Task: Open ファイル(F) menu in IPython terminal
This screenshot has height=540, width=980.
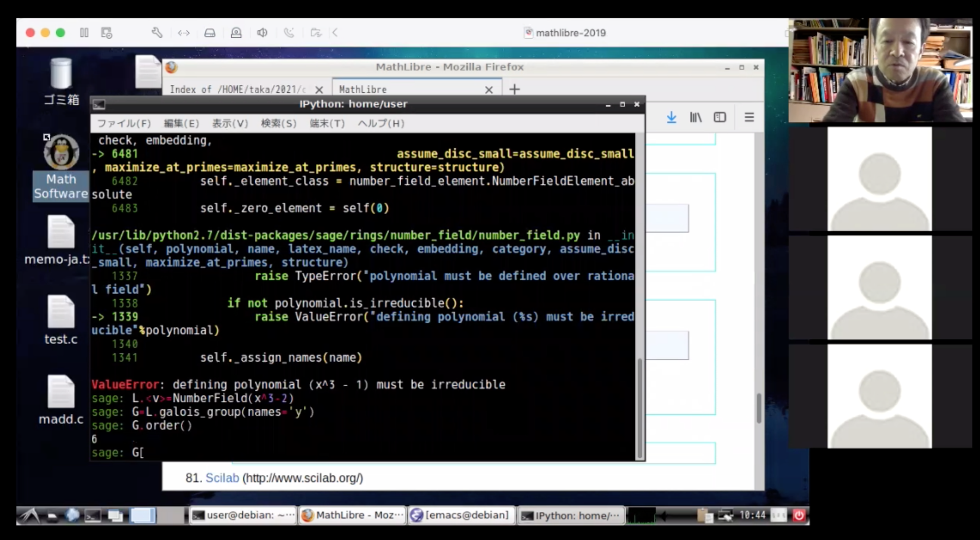Action: coord(124,124)
